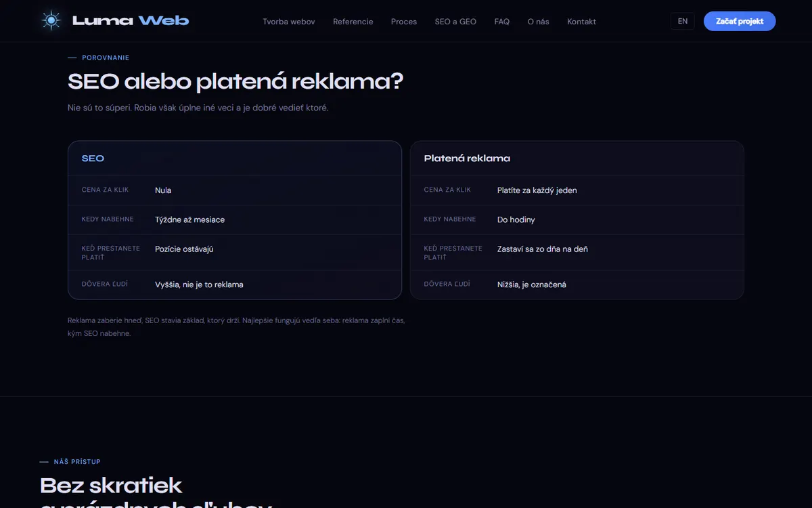Click Vyššia, nie je to reklama

point(199,284)
